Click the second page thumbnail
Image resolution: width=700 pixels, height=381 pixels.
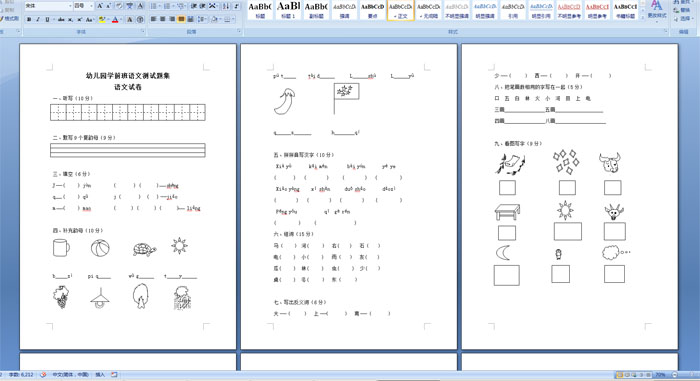[x=349, y=196]
